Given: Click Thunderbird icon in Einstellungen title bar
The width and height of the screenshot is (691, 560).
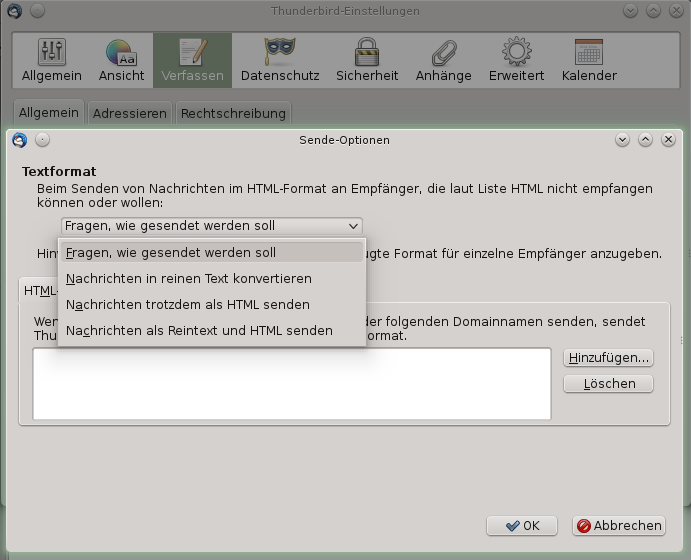Looking at the screenshot, I should coord(15,11).
